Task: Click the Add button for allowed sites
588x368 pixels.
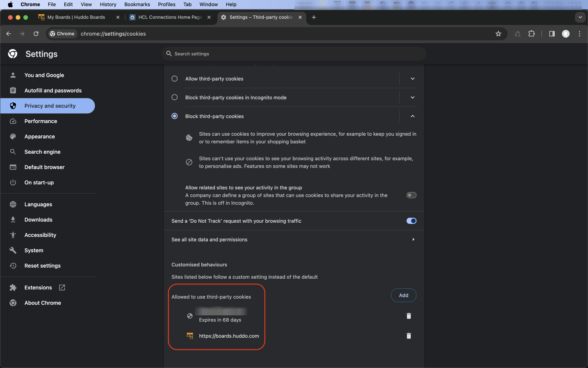Action: tap(403, 295)
